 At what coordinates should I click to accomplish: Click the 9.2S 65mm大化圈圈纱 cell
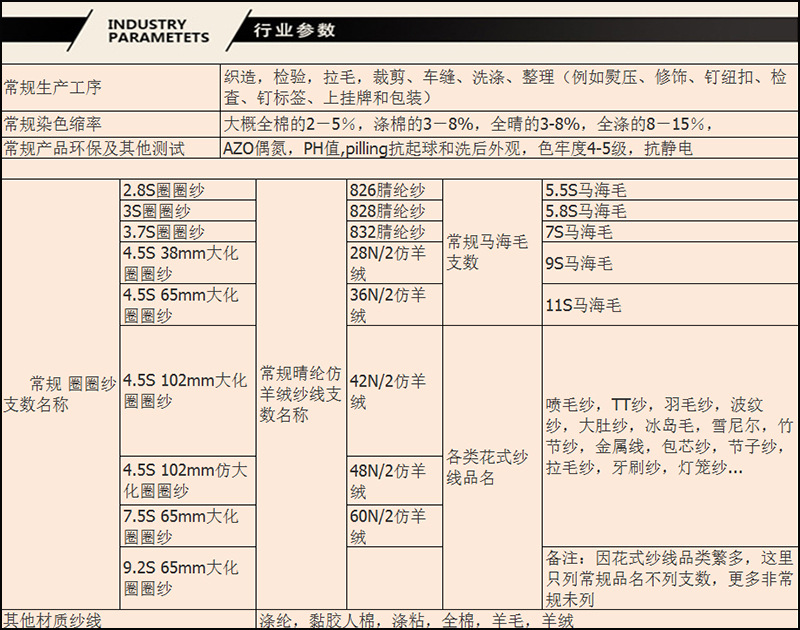[x=188, y=578]
